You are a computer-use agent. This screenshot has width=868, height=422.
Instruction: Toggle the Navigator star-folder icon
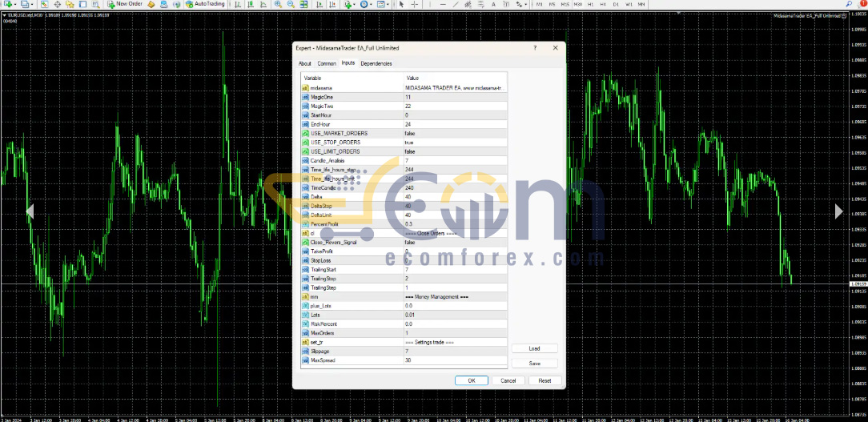tap(70, 4)
